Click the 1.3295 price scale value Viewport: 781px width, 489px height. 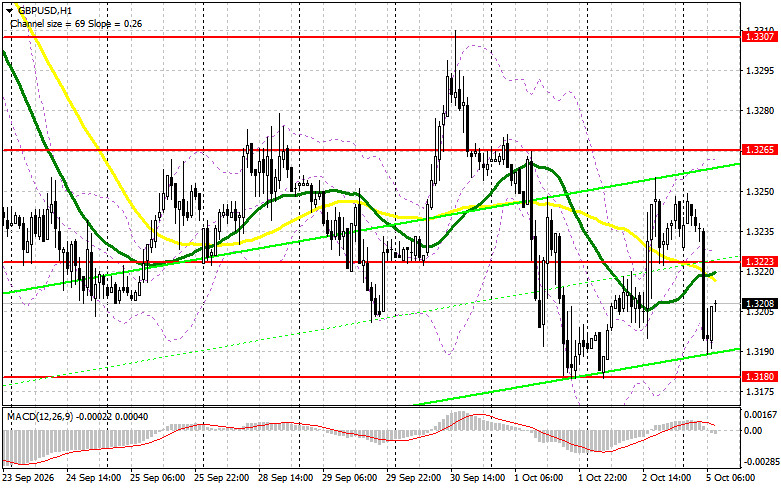[x=761, y=71]
